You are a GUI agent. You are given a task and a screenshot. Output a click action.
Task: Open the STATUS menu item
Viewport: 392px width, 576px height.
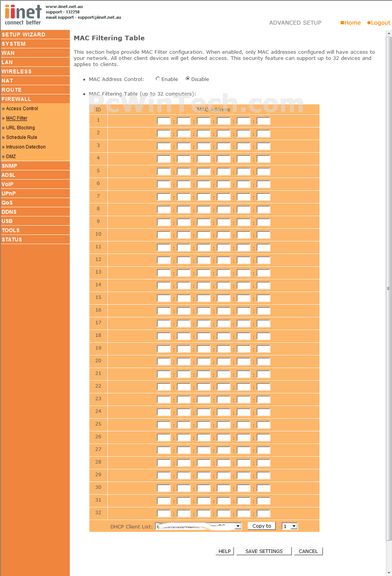tap(35, 239)
